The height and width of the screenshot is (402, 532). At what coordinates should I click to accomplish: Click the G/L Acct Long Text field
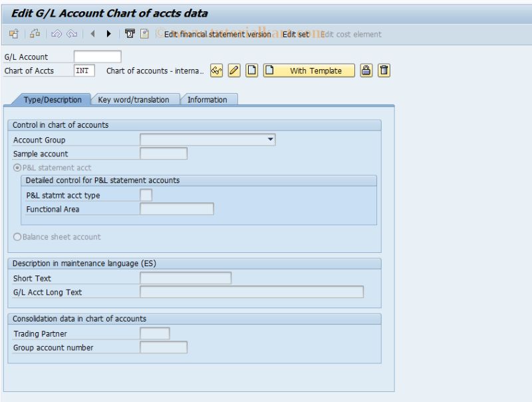coord(252,292)
